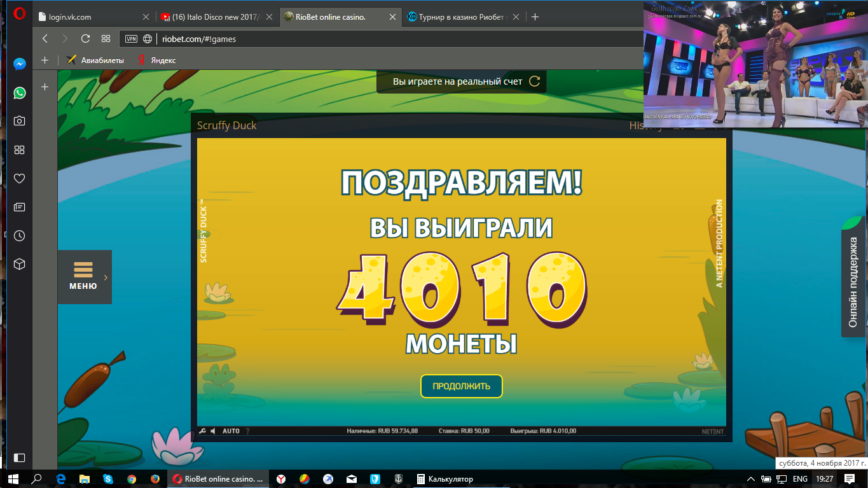
Task: Open the game settings wrench icon
Action: 203,431
